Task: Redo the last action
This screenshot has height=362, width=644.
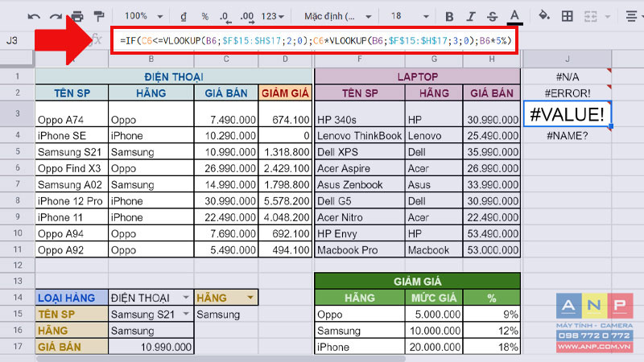Action: coord(56,16)
